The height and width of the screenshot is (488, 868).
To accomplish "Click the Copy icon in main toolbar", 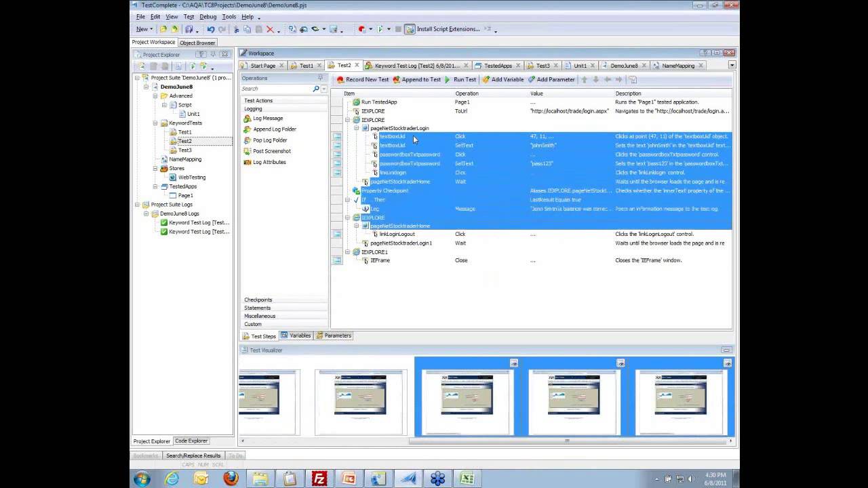I will pos(247,29).
